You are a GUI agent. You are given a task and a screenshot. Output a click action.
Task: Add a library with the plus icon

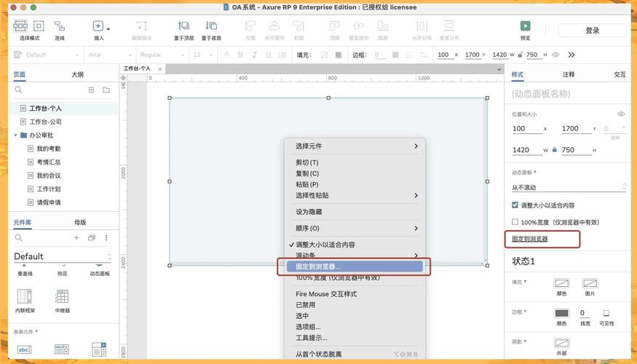[x=76, y=237]
